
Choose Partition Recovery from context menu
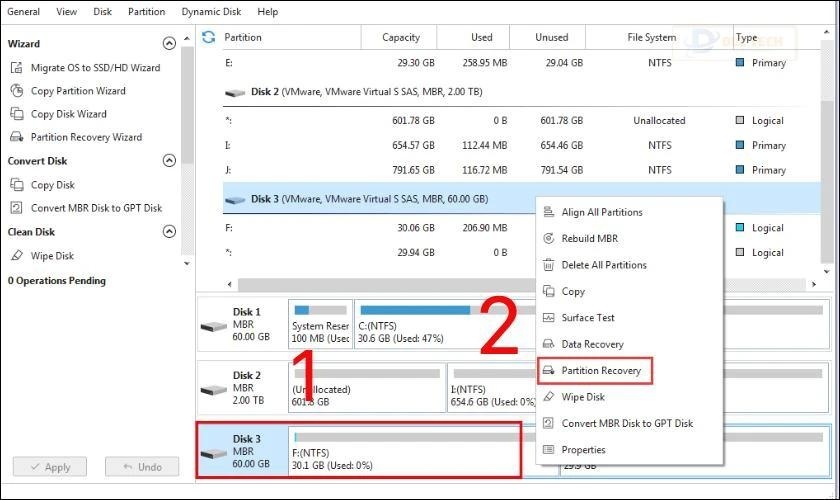595,370
